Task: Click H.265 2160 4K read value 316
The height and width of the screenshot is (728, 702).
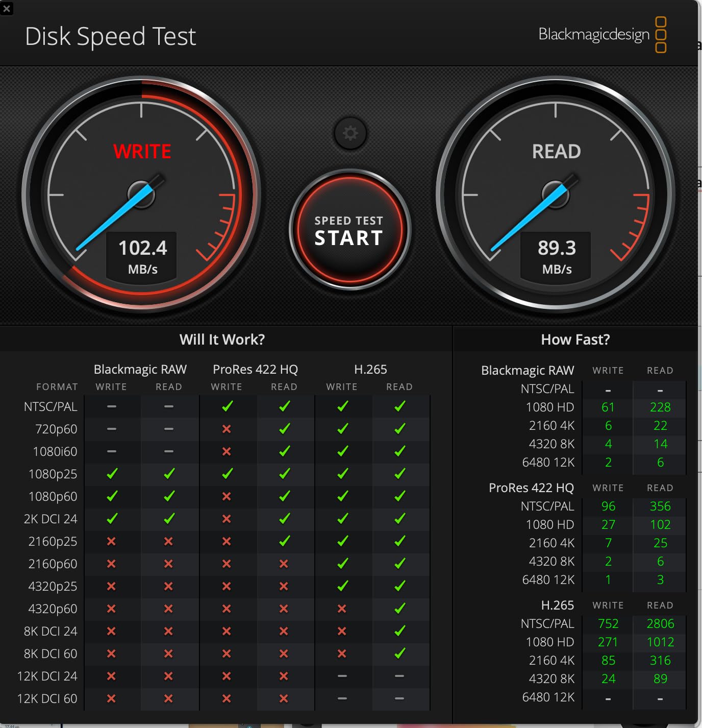Action: tap(660, 660)
